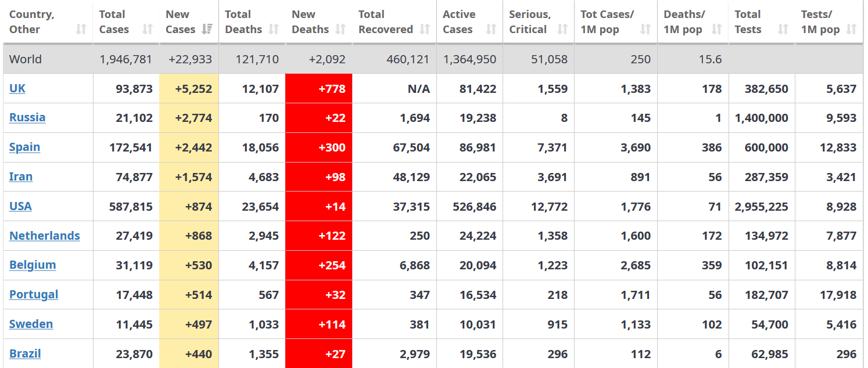Open Brazil country details
868x368 pixels.
[x=25, y=353]
